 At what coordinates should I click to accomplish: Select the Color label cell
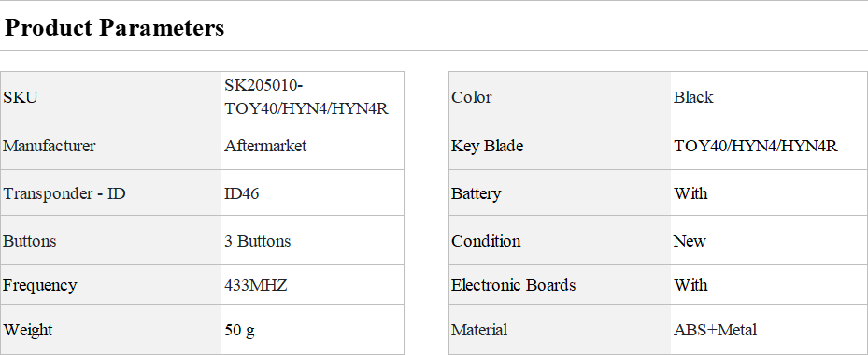(x=560, y=97)
